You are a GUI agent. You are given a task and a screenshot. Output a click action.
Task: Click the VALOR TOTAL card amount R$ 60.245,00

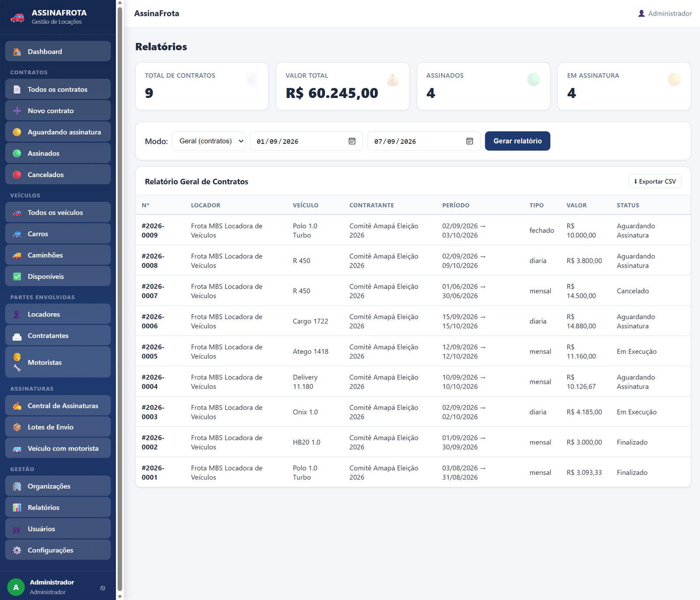point(332,93)
